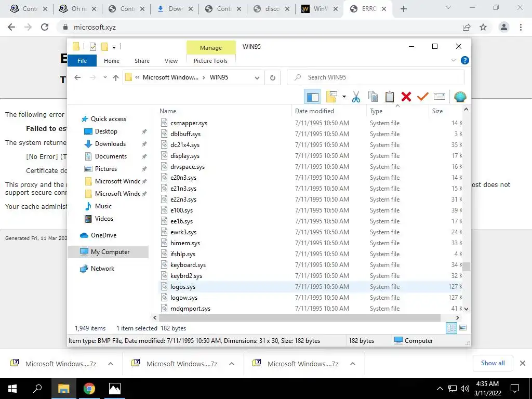Viewport: 532px width, 399px height.
Task: Expand the hidden breadcrumb path chevrons
Action: [137, 77]
